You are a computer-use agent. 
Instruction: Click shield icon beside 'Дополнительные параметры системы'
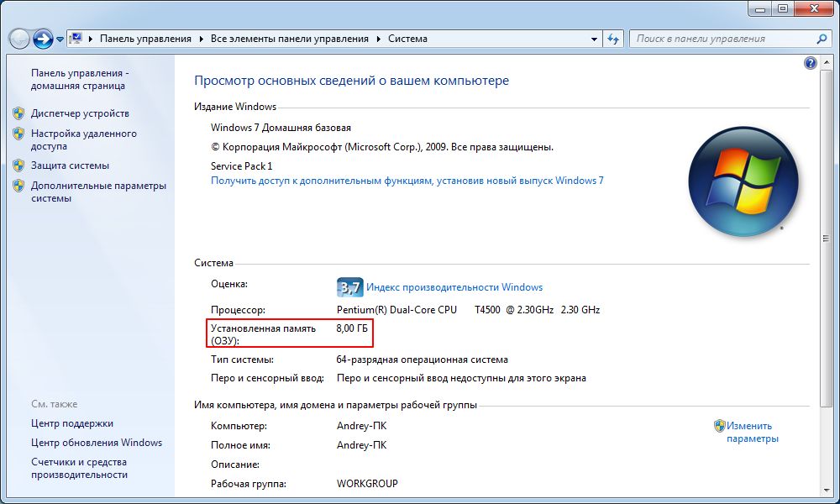click(18, 186)
